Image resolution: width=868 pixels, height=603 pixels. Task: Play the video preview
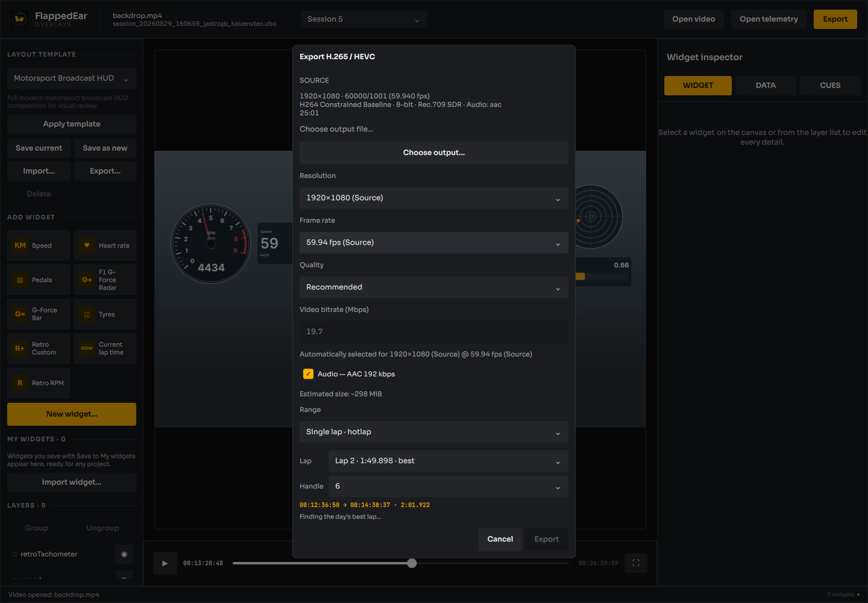(x=165, y=563)
